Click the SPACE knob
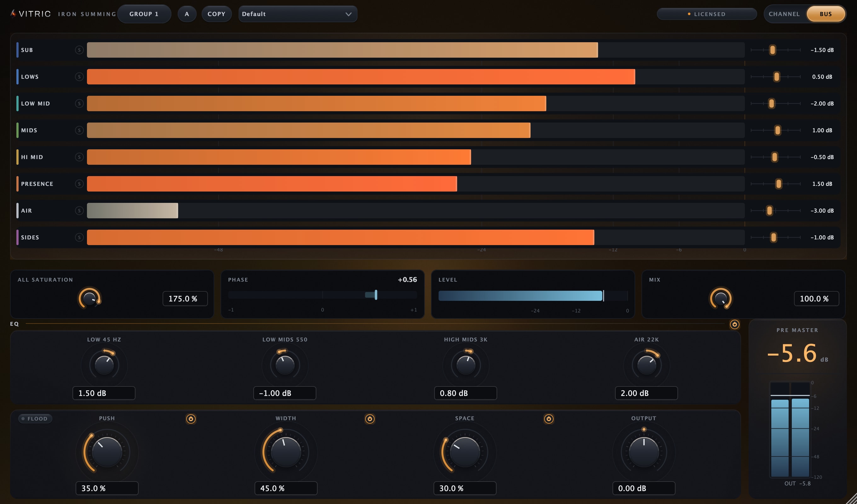Screen dimensions: 857x504 [464, 452]
